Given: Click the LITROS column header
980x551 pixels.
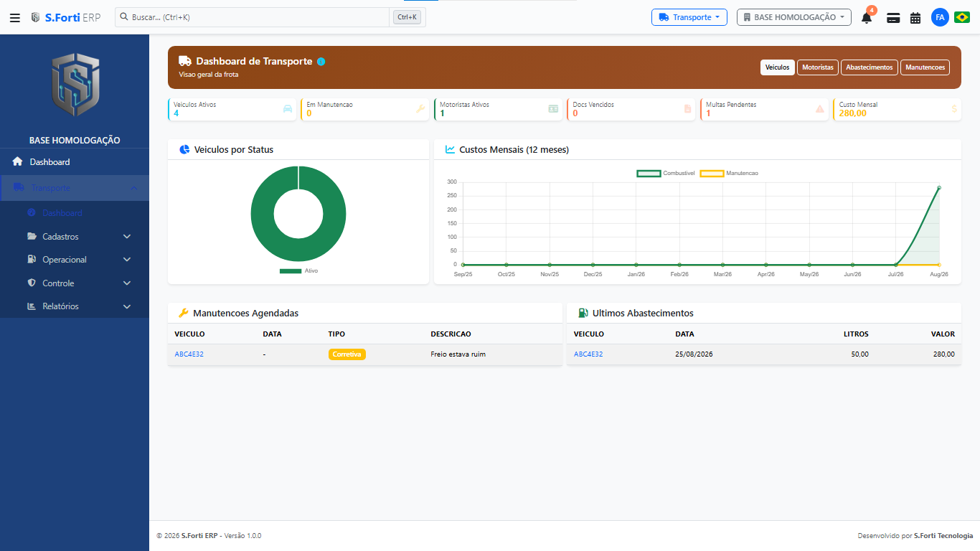Looking at the screenshot, I should [856, 334].
